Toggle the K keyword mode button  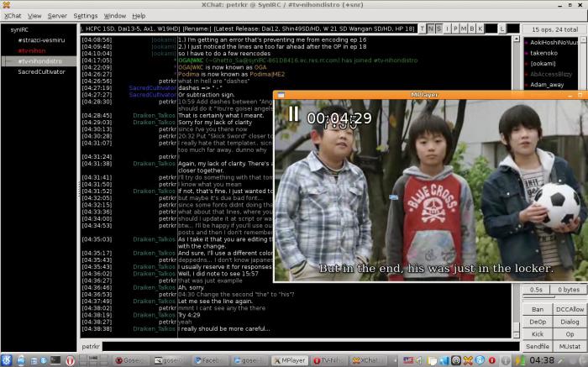480,29
